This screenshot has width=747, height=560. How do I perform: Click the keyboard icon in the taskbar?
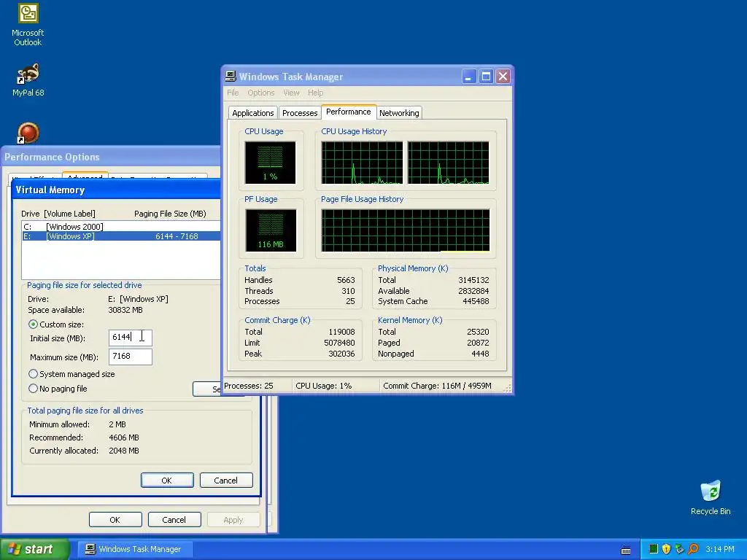(626, 550)
